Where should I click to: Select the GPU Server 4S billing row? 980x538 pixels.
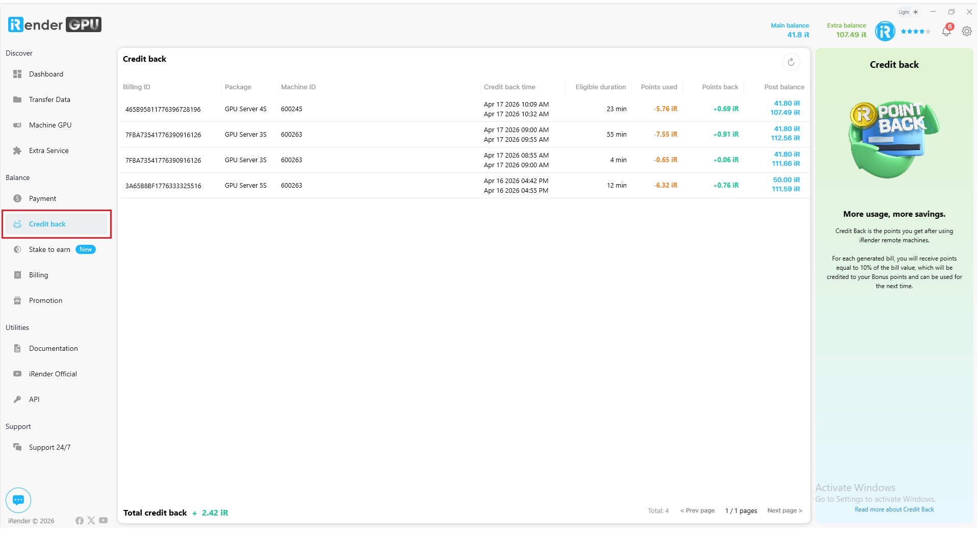click(245, 109)
